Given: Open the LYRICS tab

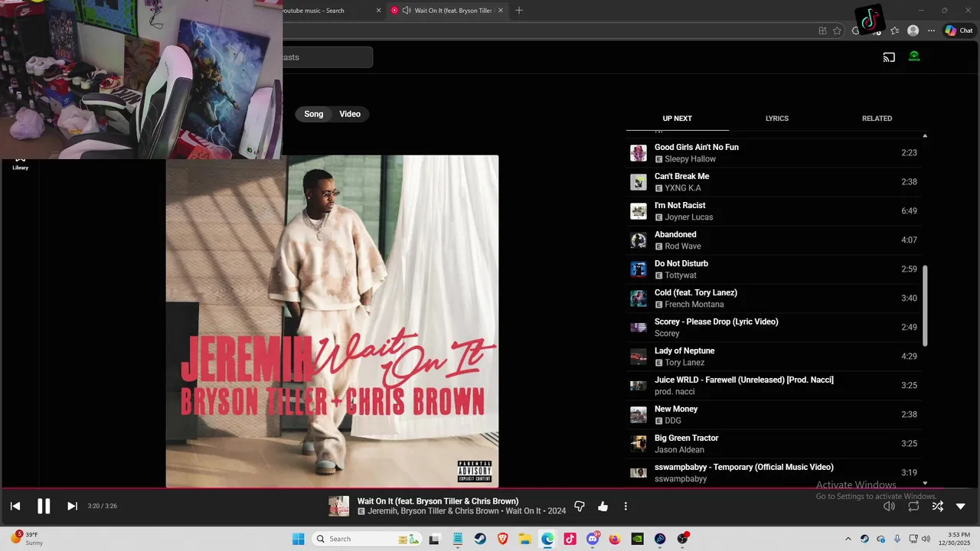Looking at the screenshot, I should [776, 119].
